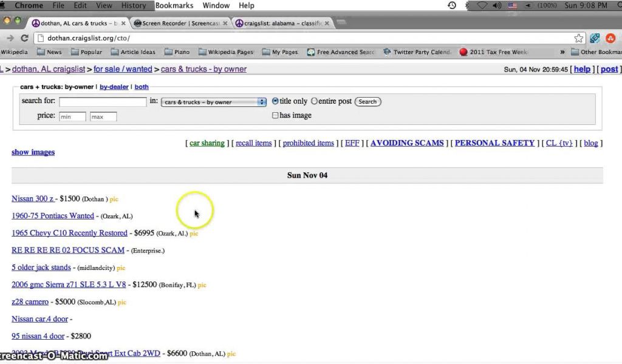The height and width of the screenshot is (364, 622).
Task: Open the History menu
Action: [133, 5]
